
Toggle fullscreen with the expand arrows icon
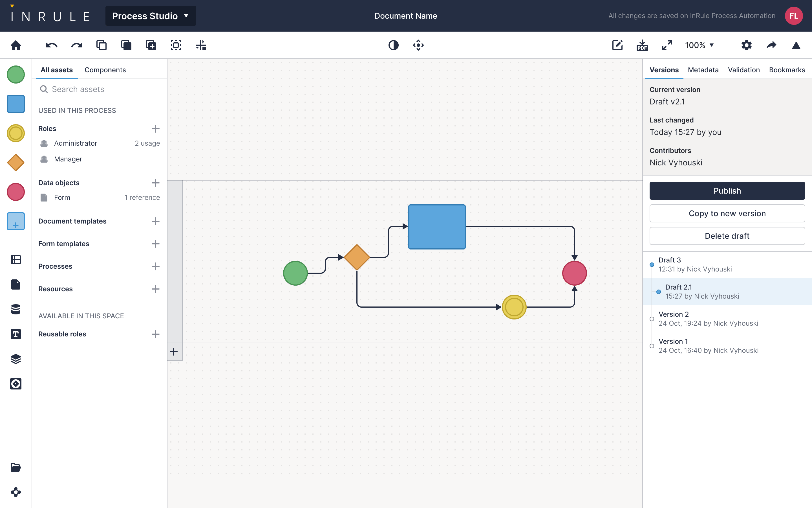667,45
